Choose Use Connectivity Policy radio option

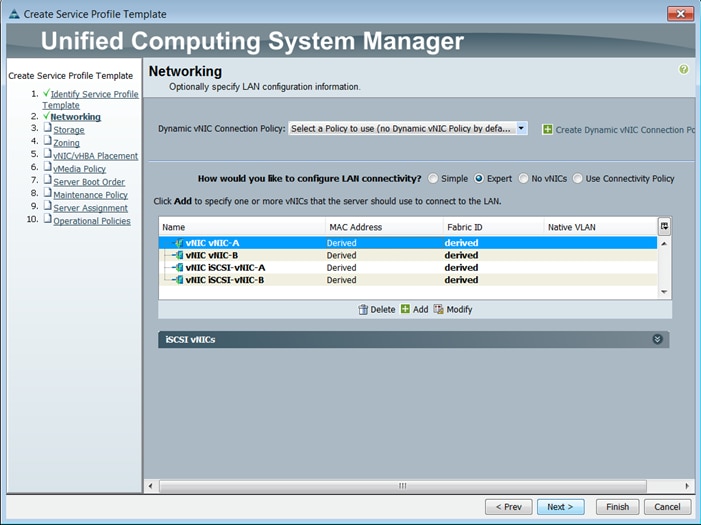578,178
